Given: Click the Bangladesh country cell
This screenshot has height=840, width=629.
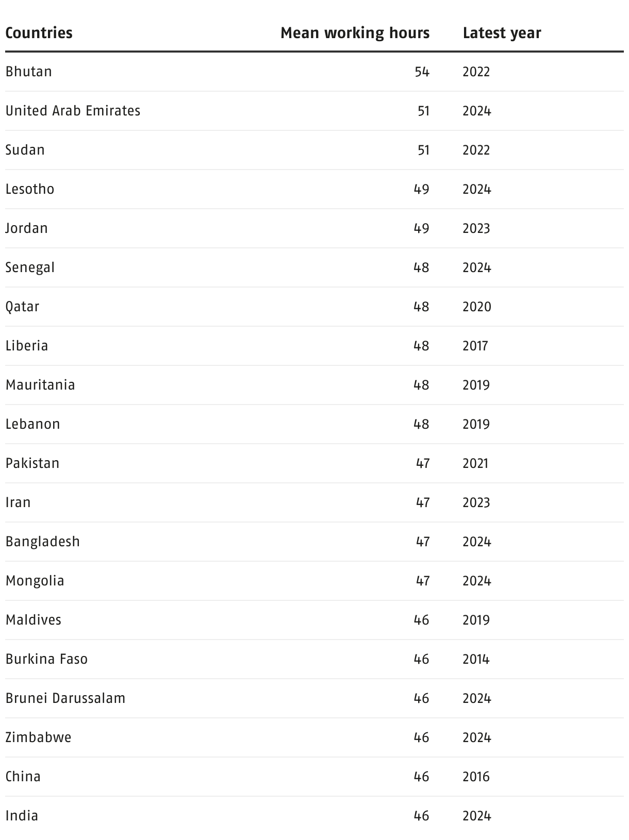Looking at the screenshot, I should coord(43,542).
